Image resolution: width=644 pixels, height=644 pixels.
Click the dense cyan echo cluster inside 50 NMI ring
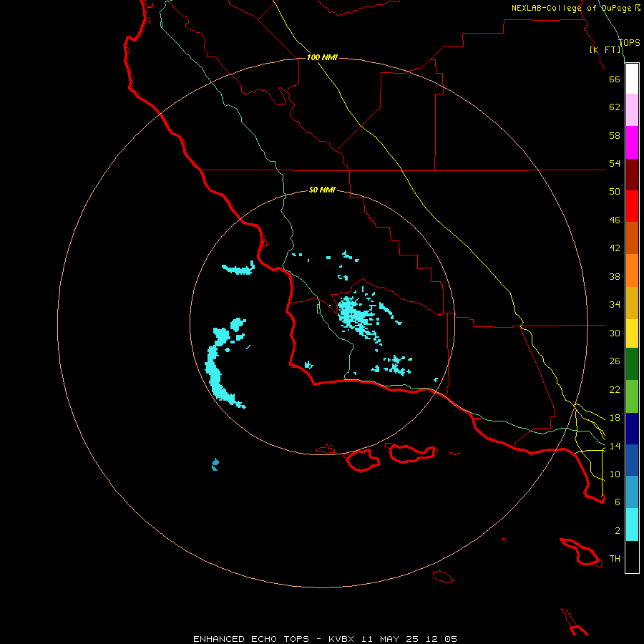pyautogui.click(x=356, y=316)
